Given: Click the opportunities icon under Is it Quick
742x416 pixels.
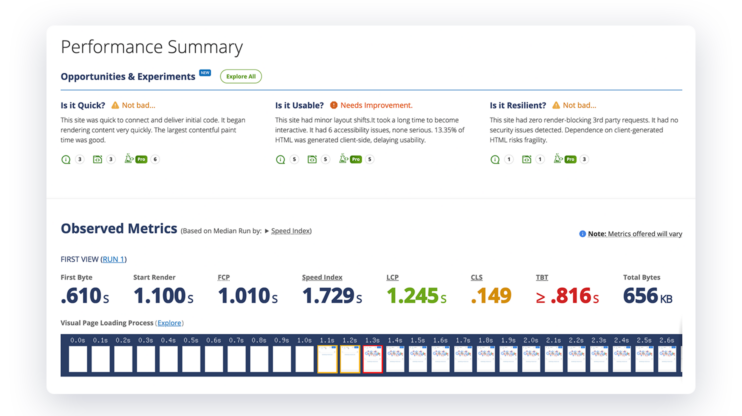Looking at the screenshot, I should (x=66, y=159).
